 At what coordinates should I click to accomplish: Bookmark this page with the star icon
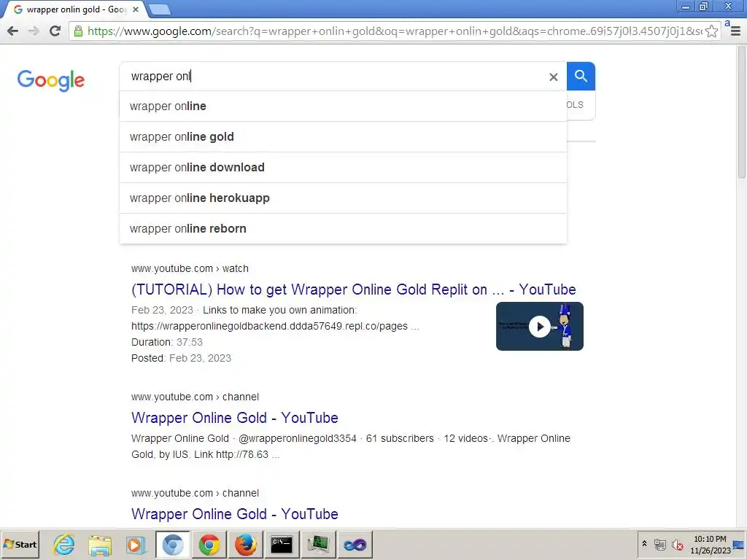click(711, 31)
